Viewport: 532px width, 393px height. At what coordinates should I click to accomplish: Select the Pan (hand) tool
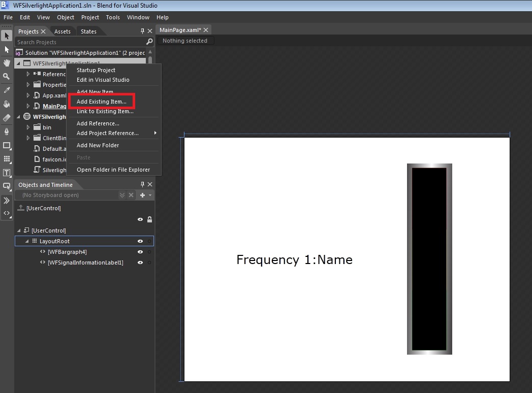point(7,63)
